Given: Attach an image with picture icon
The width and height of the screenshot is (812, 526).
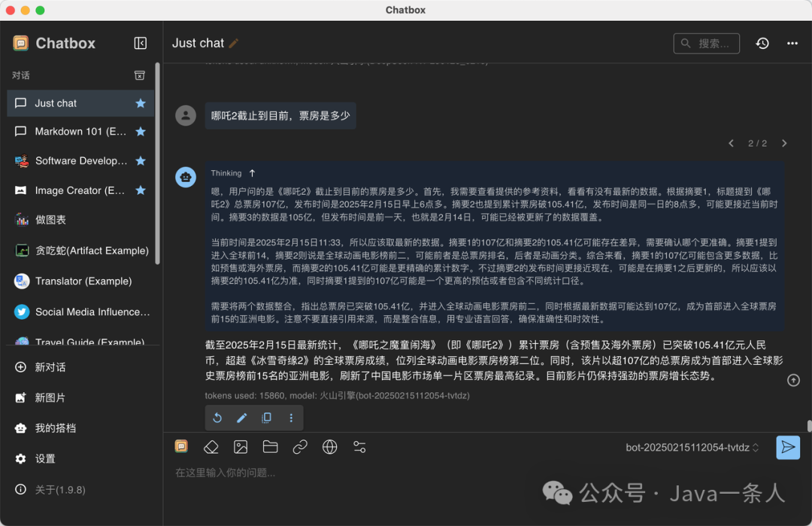Looking at the screenshot, I should pyautogui.click(x=241, y=447).
